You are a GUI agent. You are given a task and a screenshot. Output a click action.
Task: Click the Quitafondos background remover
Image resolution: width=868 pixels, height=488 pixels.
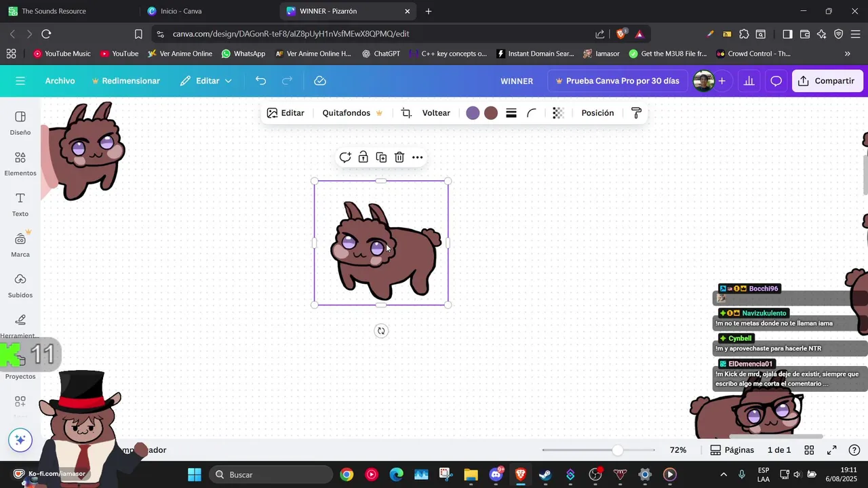click(353, 113)
